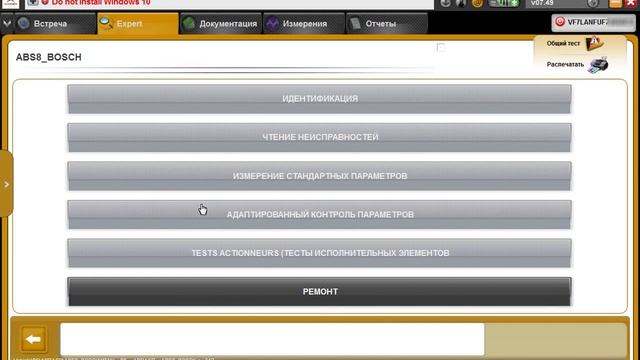This screenshot has height=360, width=640.
Task: Click the Измерения waveform icon
Action: click(272, 24)
